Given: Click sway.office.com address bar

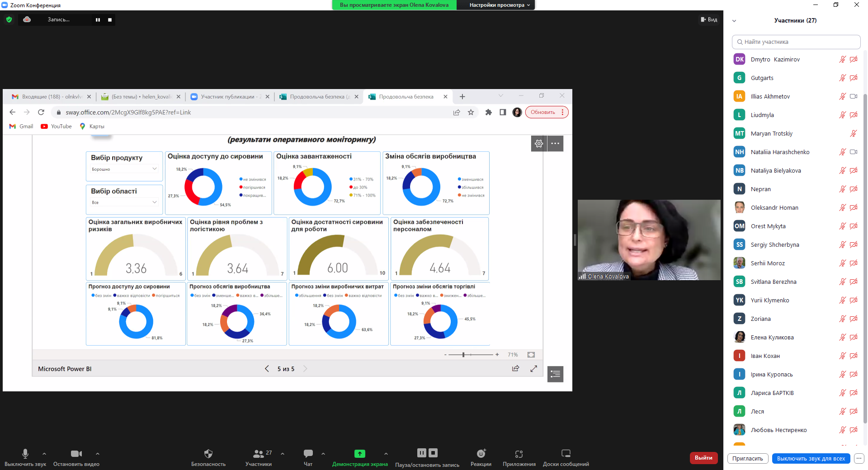Looking at the screenshot, I should [253, 112].
